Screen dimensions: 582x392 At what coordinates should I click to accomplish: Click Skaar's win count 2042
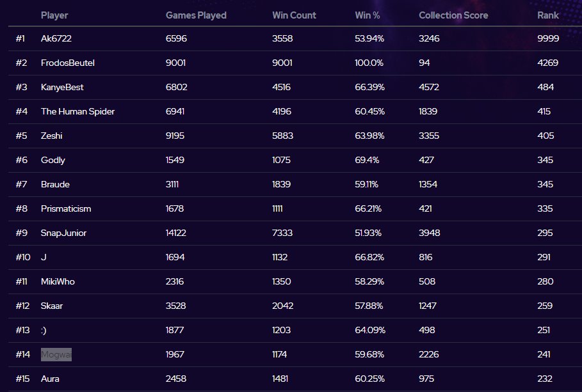282,306
